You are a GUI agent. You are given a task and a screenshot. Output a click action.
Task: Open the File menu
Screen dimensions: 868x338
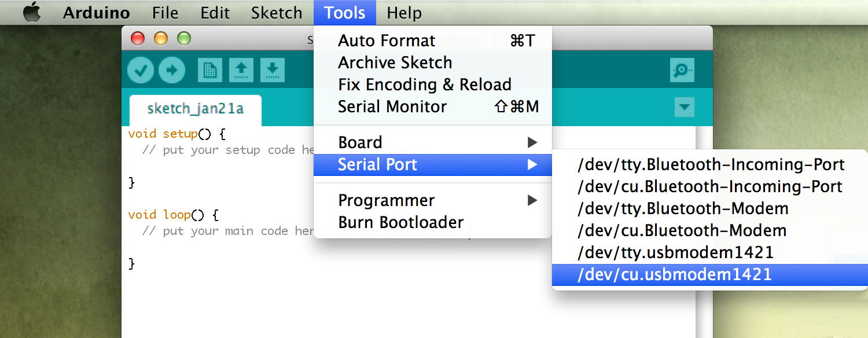pos(165,13)
